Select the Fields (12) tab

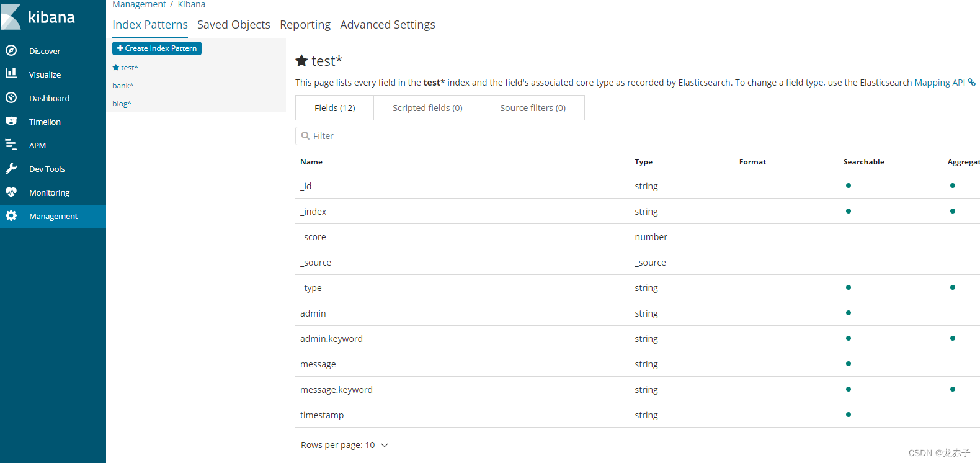(x=335, y=108)
